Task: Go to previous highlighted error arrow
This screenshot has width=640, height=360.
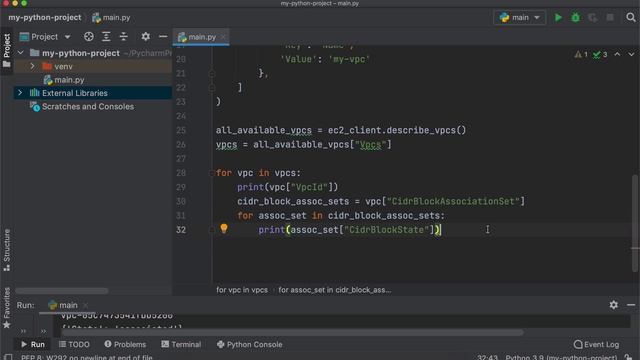Action: click(x=618, y=54)
